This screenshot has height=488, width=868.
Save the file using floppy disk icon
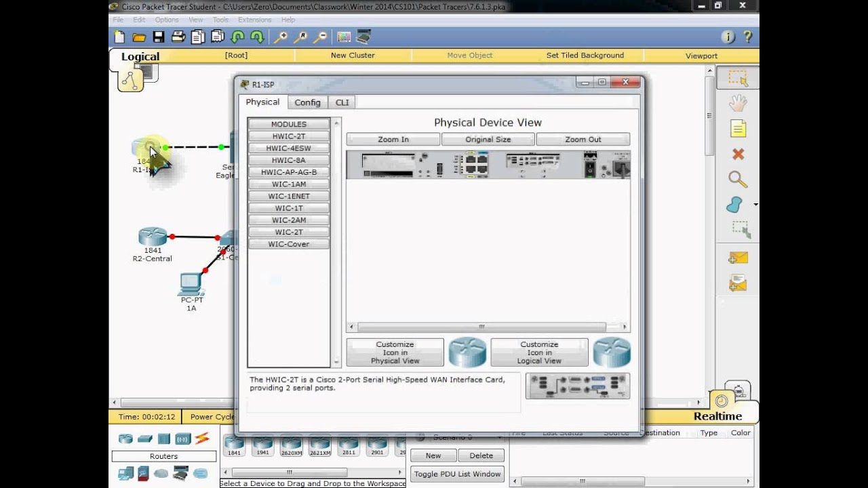point(159,37)
